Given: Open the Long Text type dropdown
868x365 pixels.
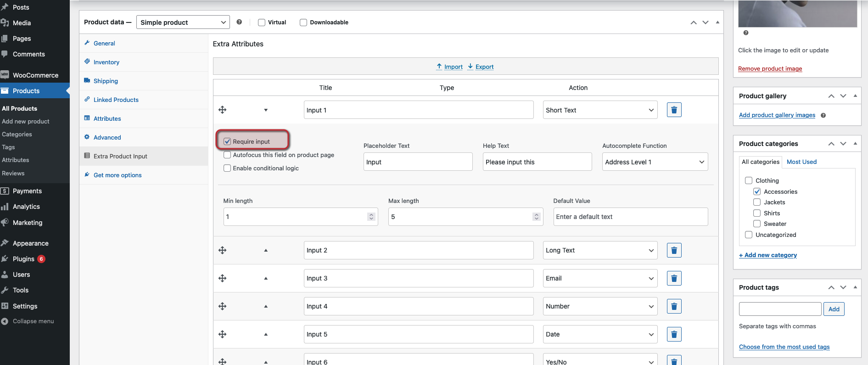Looking at the screenshot, I should coord(600,250).
